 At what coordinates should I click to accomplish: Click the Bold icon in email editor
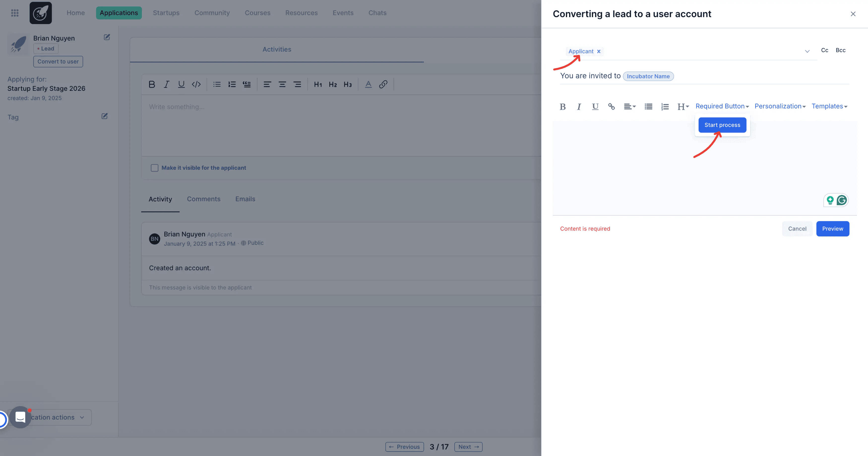562,107
